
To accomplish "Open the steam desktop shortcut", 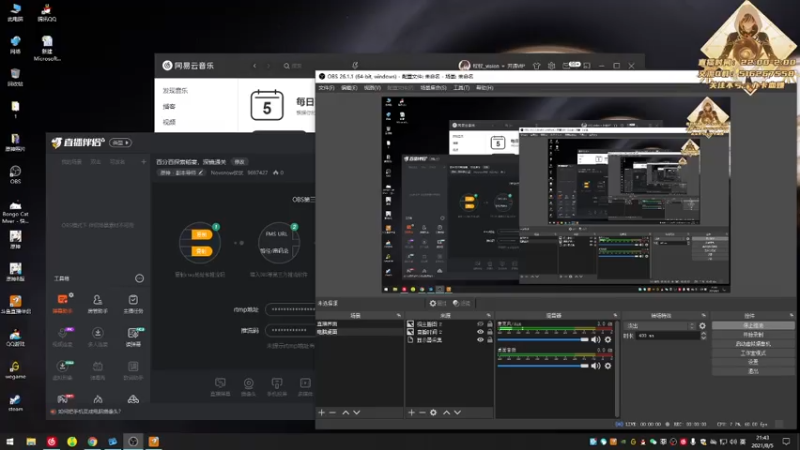I will pos(15,403).
